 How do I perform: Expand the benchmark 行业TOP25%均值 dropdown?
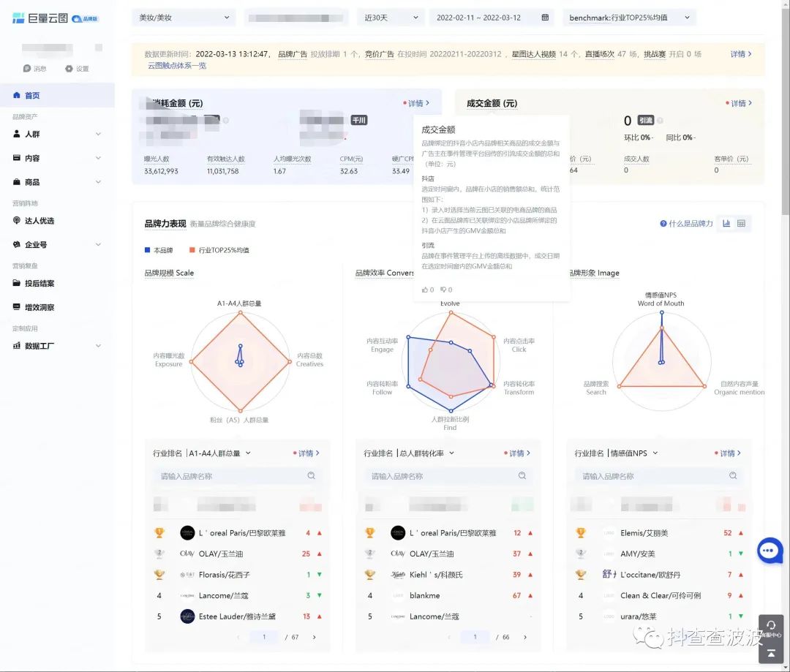pyautogui.click(x=629, y=18)
